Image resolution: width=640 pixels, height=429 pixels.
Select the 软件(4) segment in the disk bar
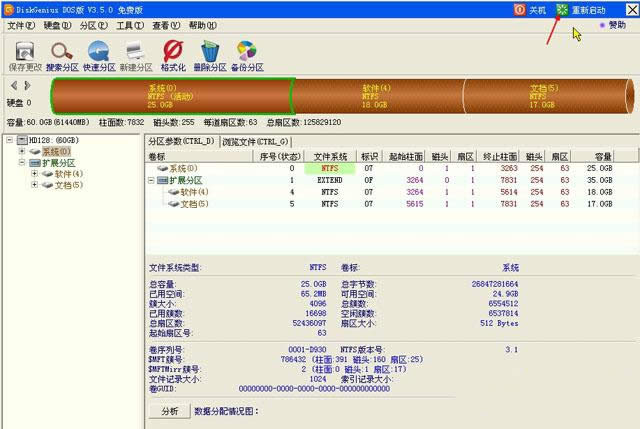(376, 96)
